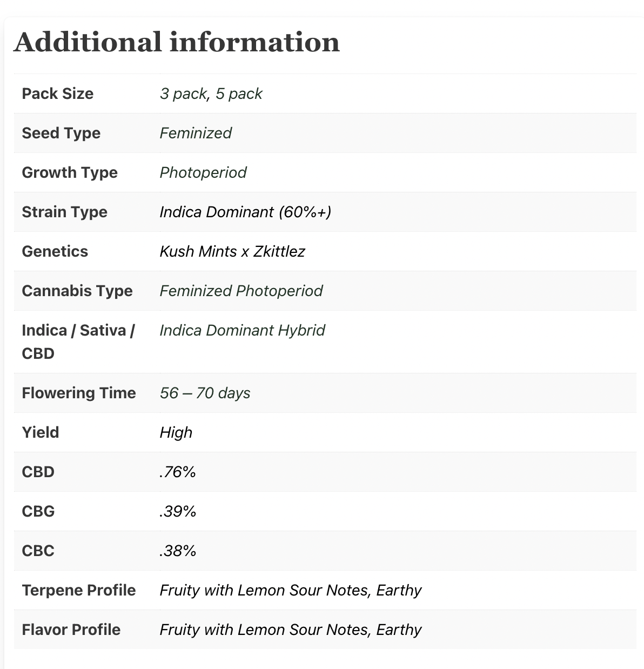Click the 3 pack, 5 pack value
This screenshot has width=644, height=669.
(211, 93)
